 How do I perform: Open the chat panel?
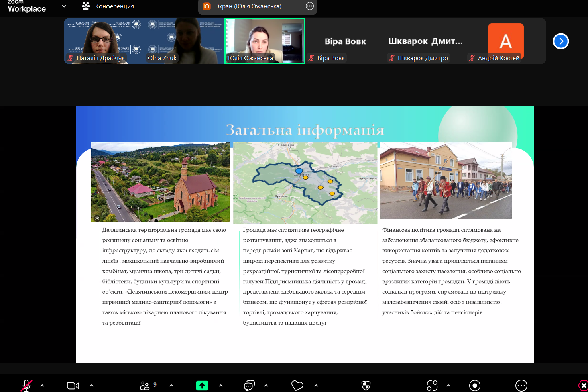coord(249,386)
